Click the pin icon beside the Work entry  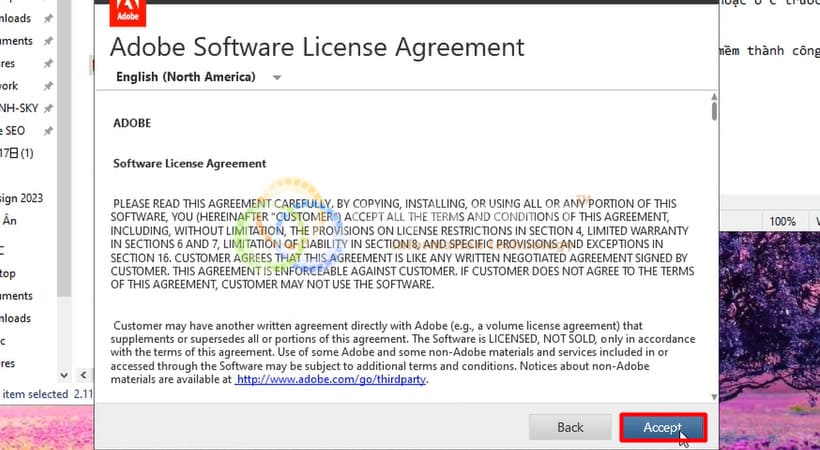[48, 86]
